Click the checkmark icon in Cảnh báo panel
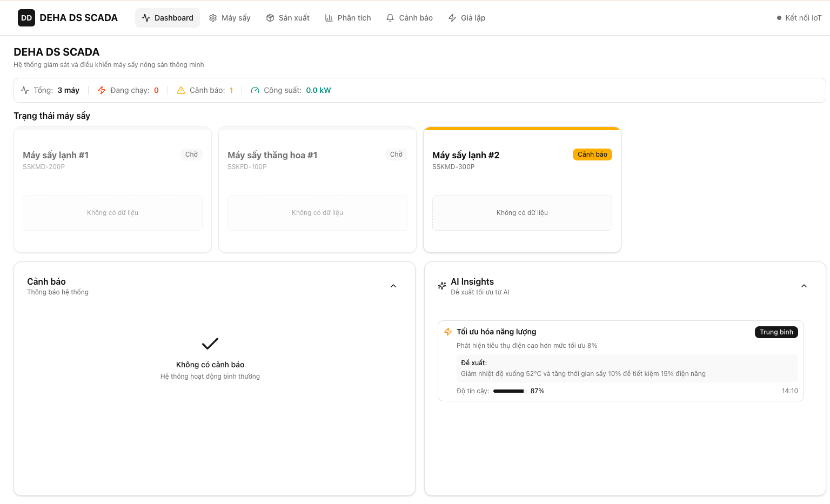Viewport: 830px width, 504px height. point(210,344)
